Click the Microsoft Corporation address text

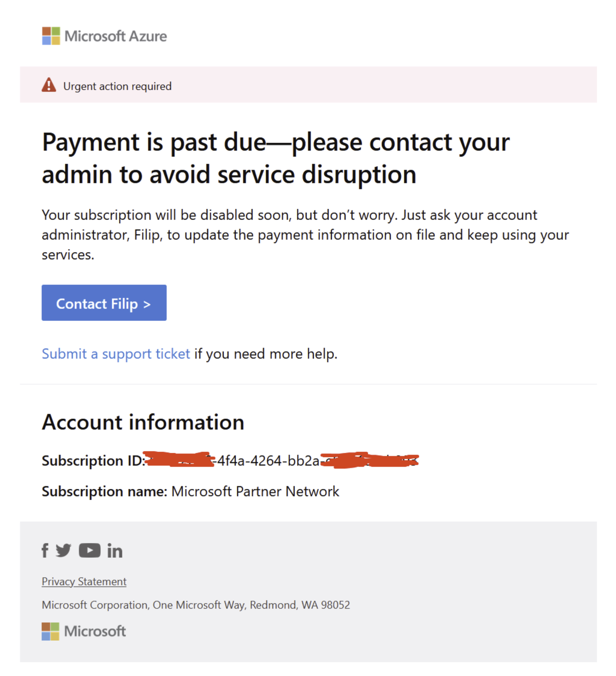click(196, 605)
